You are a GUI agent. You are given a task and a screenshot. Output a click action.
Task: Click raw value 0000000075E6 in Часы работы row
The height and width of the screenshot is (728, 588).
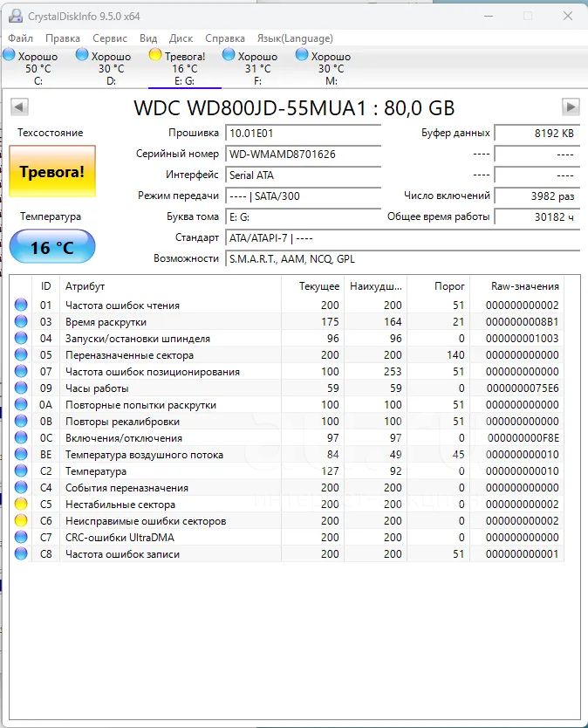click(x=523, y=388)
